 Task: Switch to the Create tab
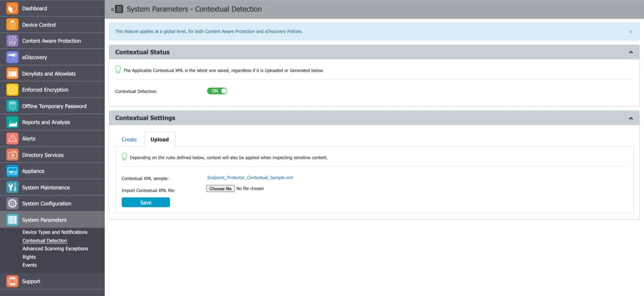pyautogui.click(x=129, y=139)
